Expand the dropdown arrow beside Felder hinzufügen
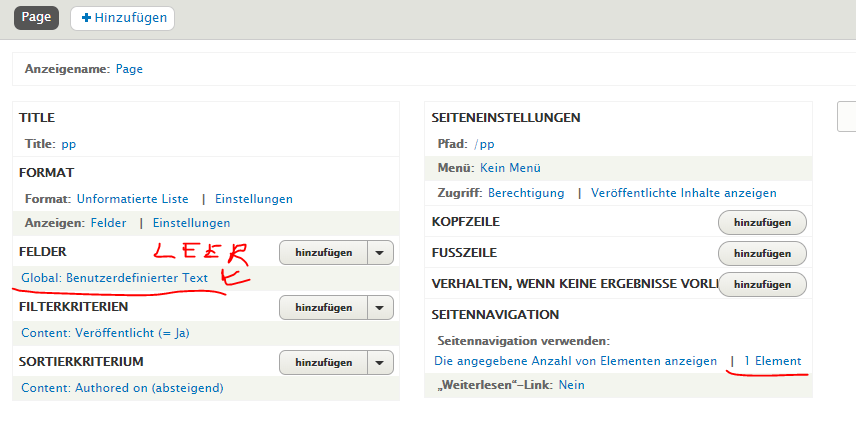The height and width of the screenshot is (426, 856). [x=380, y=253]
